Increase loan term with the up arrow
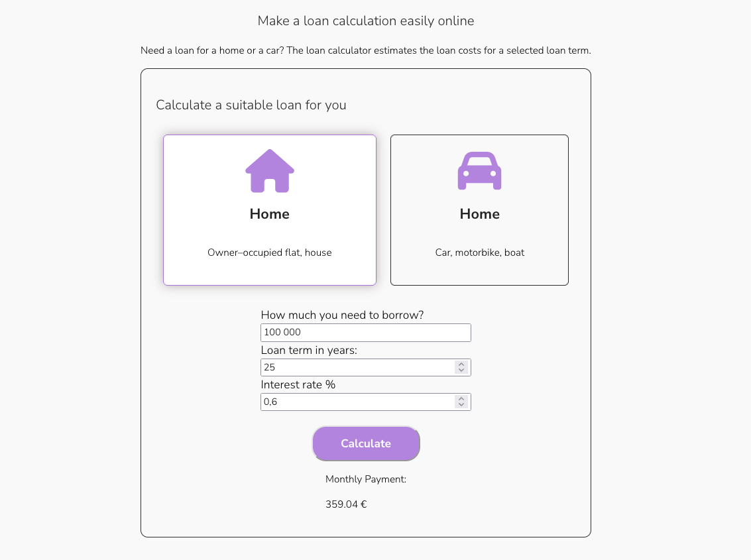This screenshot has height=560, width=751. click(x=461, y=364)
